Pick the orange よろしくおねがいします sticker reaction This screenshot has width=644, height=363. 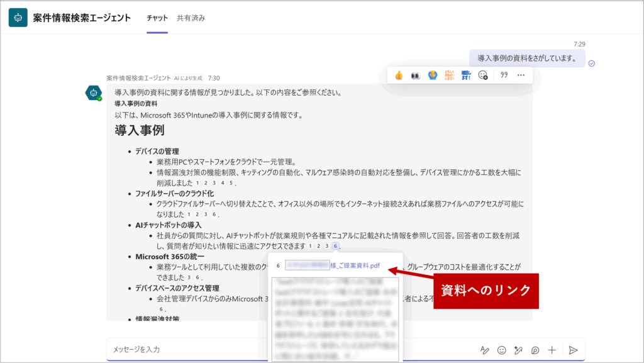(x=449, y=75)
